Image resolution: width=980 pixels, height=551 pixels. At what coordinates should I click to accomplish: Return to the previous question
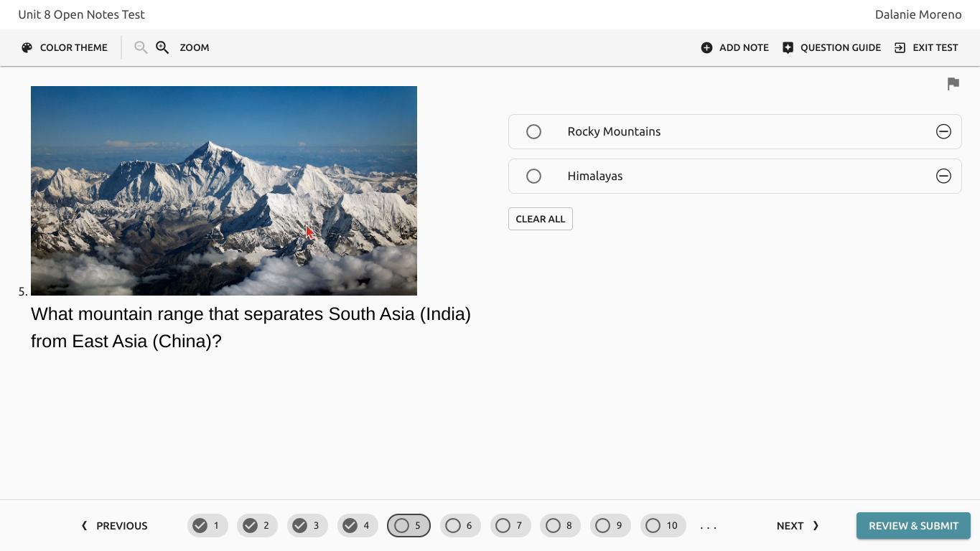[114, 526]
